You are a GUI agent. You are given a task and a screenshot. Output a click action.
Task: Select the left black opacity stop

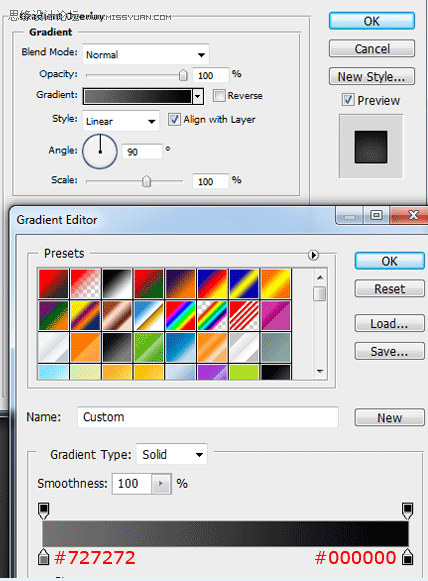[x=44, y=511]
